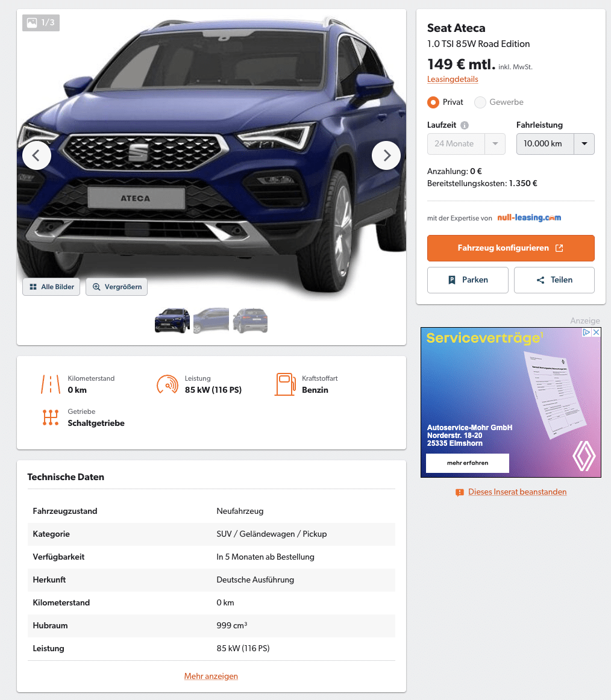Share the listing via the Teilen button
Image resolution: width=611 pixels, height=700 pixels.
coord(554,280)
